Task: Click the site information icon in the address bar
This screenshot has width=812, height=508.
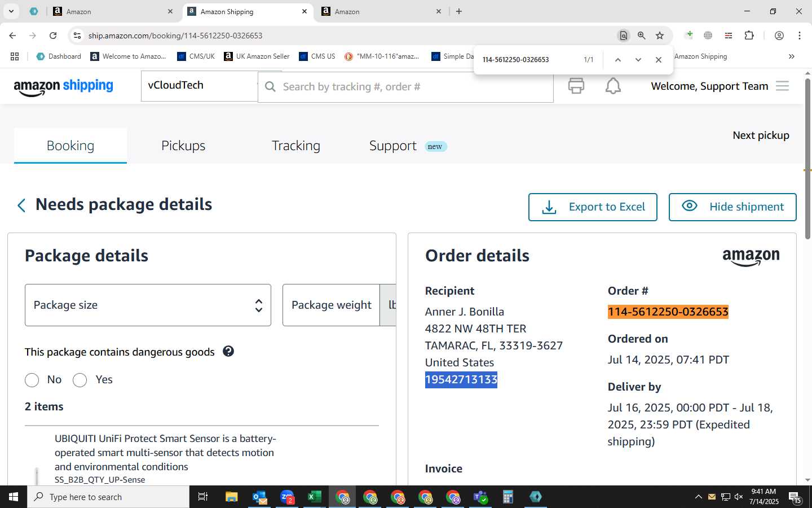Action: (x=77, y=36)
